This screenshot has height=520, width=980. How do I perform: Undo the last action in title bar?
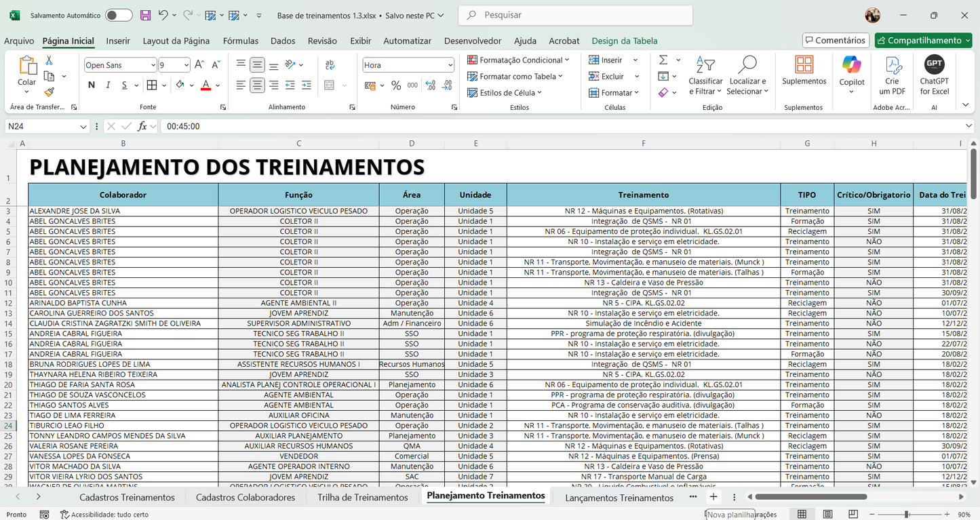click(163, 15)
